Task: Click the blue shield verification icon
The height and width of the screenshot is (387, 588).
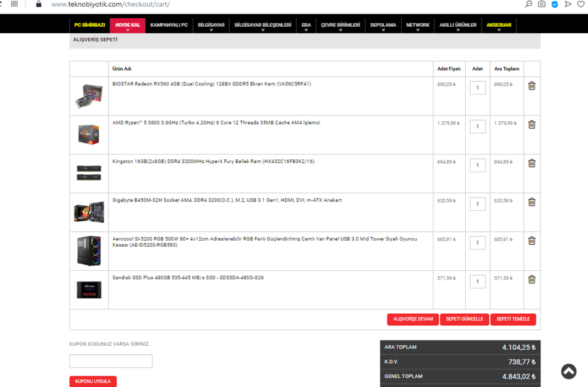Action: tap(555, 5)
